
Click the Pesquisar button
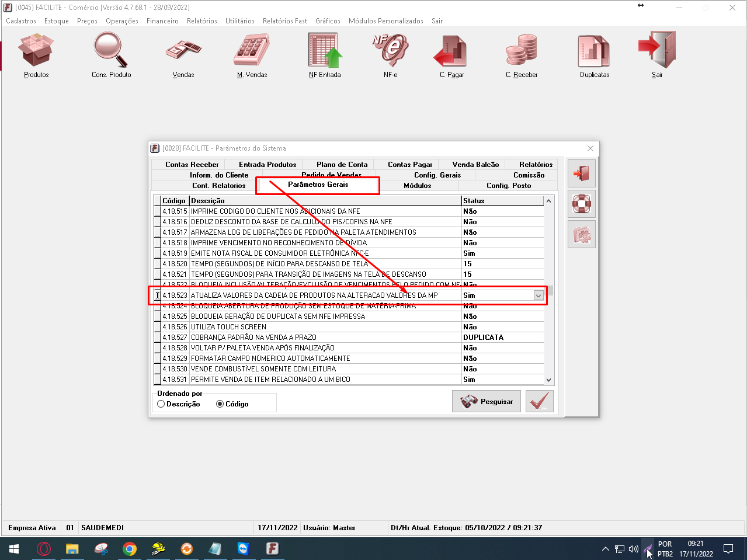tap(487, 401)
